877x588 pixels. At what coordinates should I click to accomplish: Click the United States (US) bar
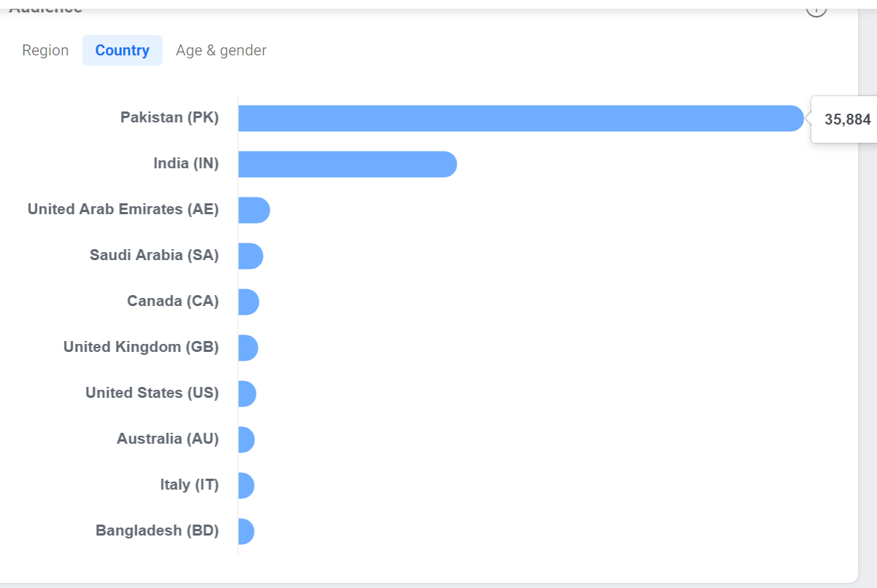(x=247, y=393)
